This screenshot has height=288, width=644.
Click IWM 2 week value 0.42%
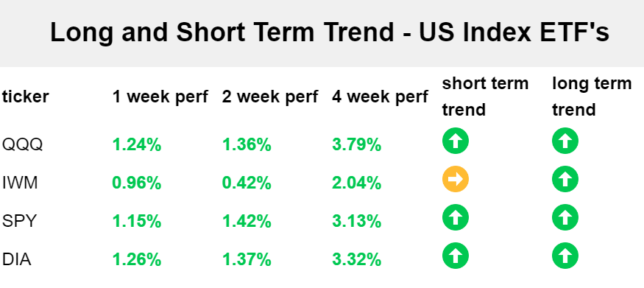pos(247,183)
